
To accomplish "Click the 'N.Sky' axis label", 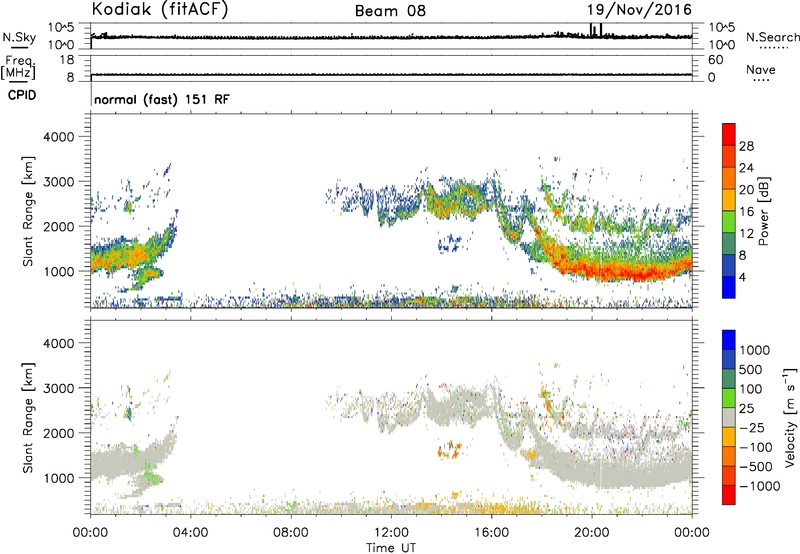I will tap(19, 37).
